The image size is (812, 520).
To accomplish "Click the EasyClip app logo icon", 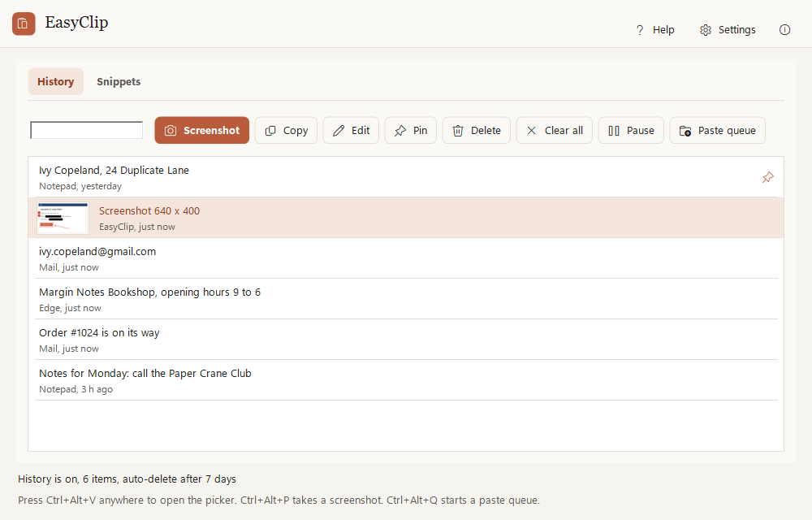I will [x=24, y=24].
